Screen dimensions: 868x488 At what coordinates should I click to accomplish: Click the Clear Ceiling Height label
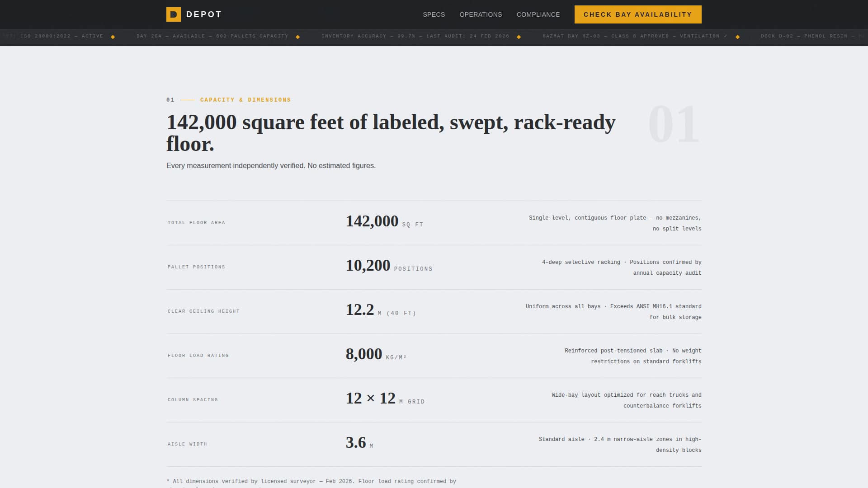click(x=203, y=311)
